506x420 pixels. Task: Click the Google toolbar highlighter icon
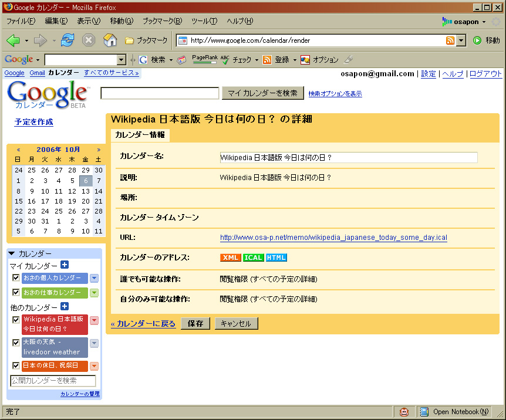point(182,60)
